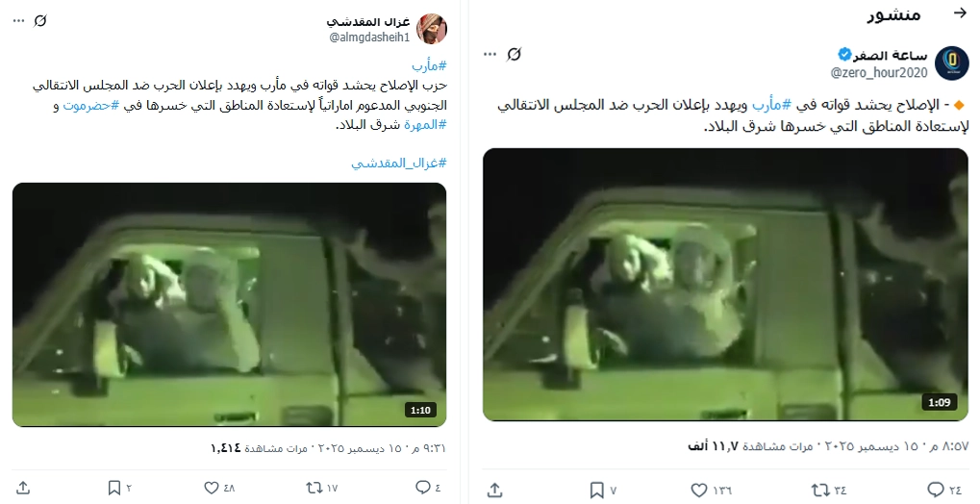
Task: Play the 1:09 video thumbnail
Action: click(725, 285)
